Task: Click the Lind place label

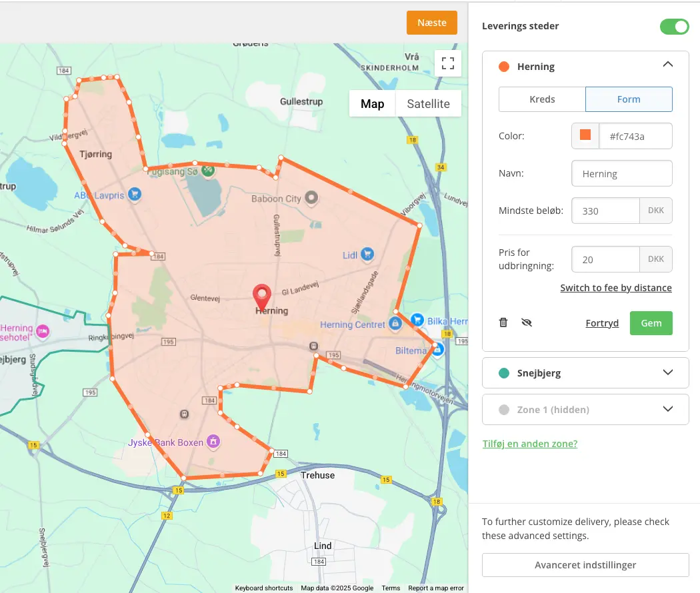Action: click(322, 546)
